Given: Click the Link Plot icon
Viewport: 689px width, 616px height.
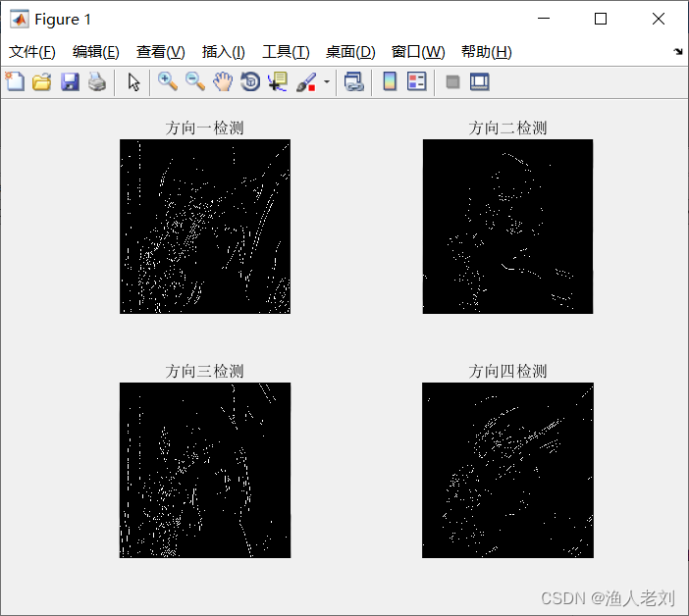Looking at the screenshot, I should [354, 81].
